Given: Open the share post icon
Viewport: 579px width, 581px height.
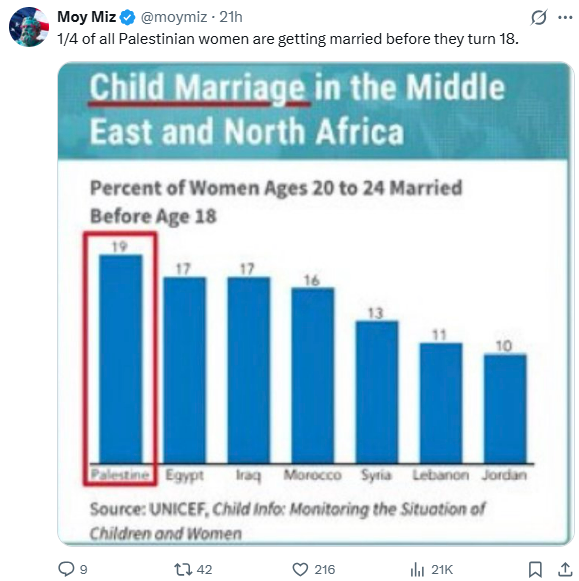Looking at the screenshot, I should coord(565,569).
